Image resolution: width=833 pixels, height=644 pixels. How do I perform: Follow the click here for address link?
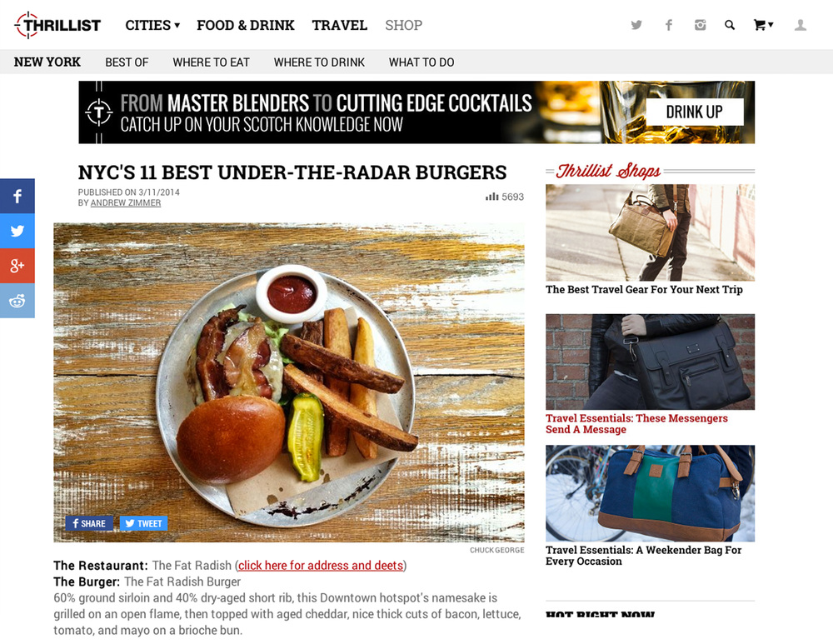tap(321, 566)
